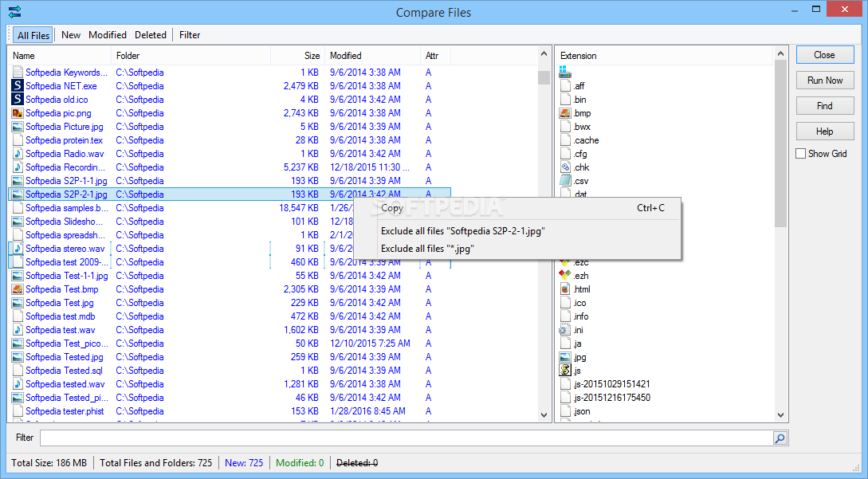868x479 pixels.
Task: Click file list scrollbar down arrow
Action: [544, 414]
